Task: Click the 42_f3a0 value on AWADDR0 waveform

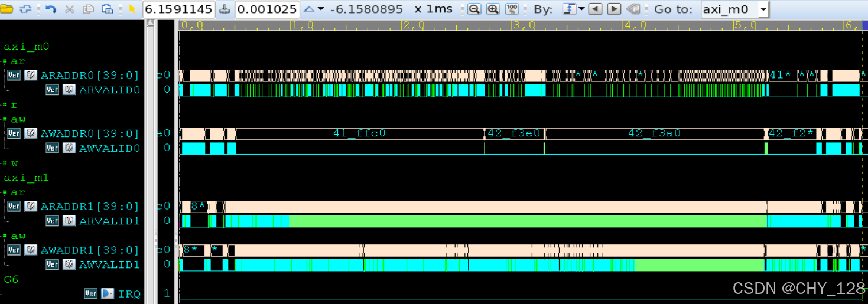Action: pos(654,133)
